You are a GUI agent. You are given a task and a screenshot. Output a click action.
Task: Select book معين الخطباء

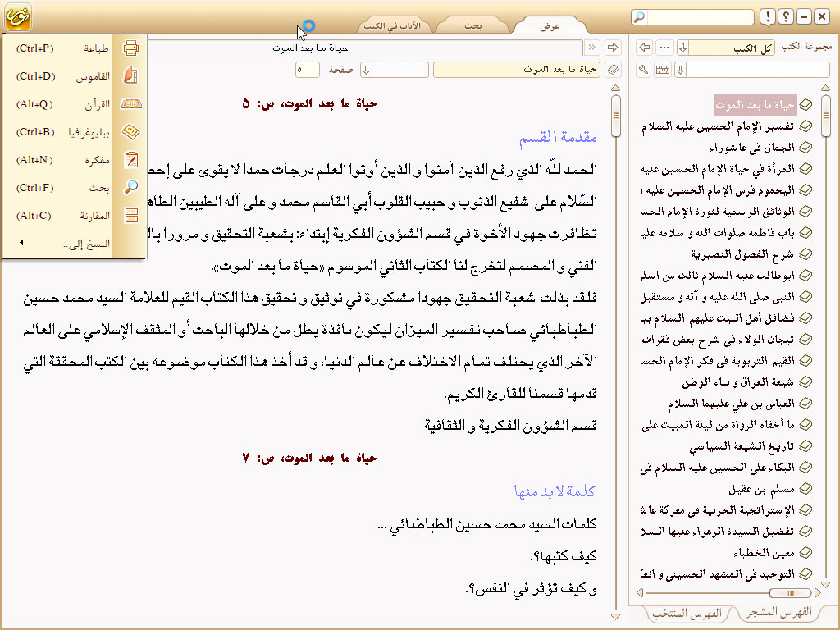764,553
